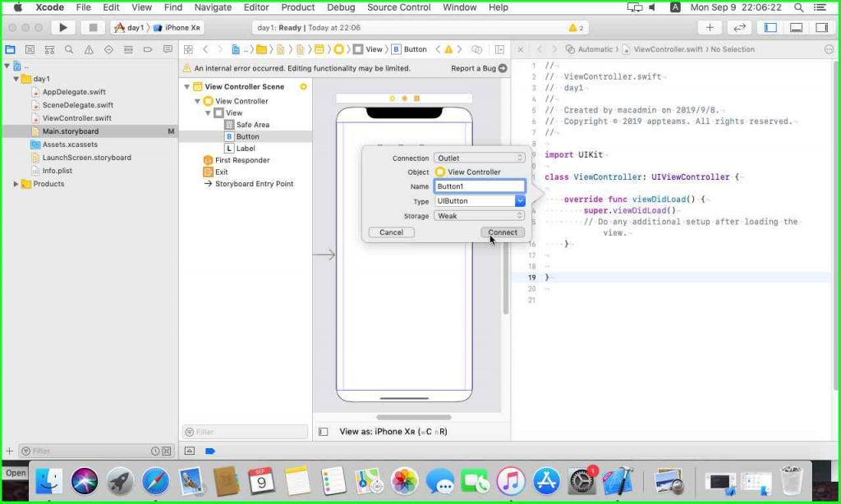841x504 pixels.
Task: Open the Storage dropdown set to Weak
Action: tap(480, 216)
